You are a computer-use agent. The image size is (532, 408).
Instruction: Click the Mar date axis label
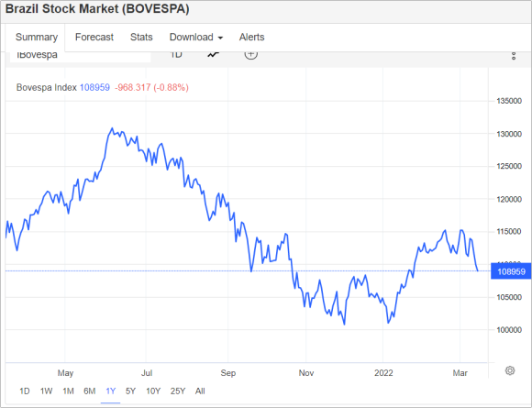pos(460,373)
